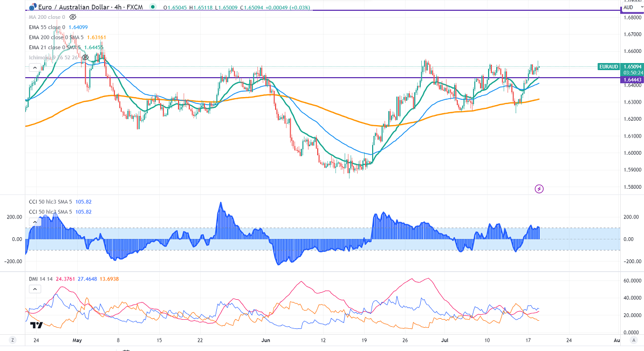
Task: Click the 1.65094 current price label
Action: (x=633, y=66)
